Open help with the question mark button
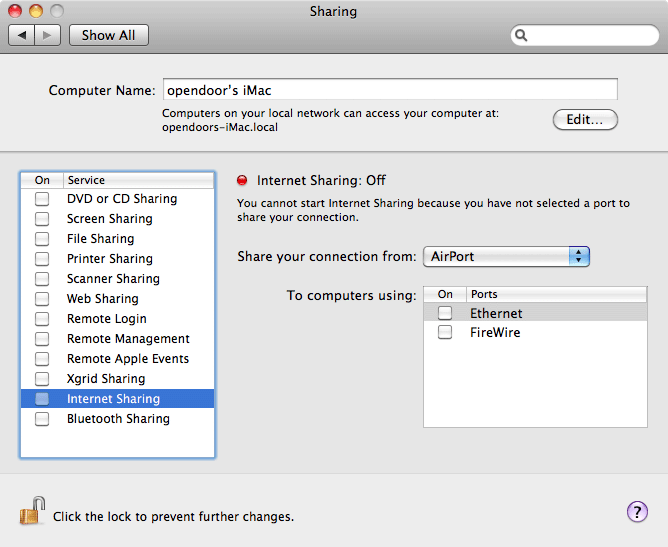The image size is (668, 547). pyautogui.click(x=637, y=512)
